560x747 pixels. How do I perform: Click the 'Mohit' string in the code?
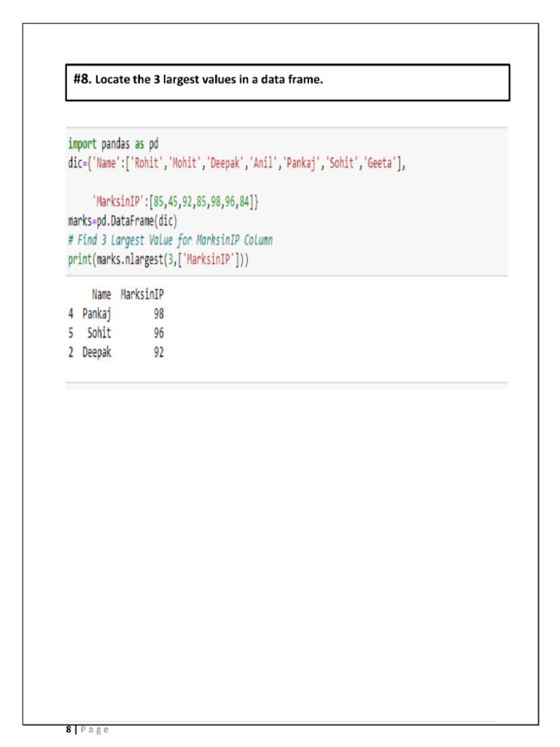pyautogui.click(x=184, y=163)
